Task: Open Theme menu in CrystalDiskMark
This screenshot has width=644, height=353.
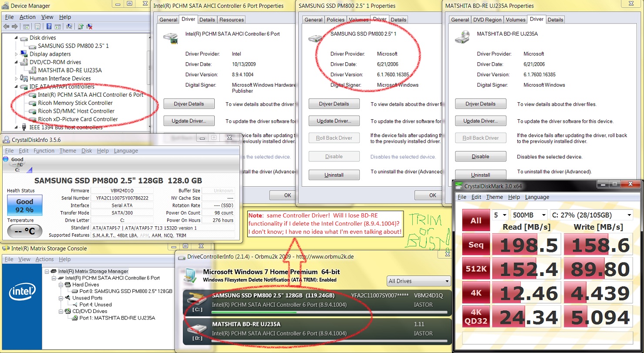Action: point(494,197)
